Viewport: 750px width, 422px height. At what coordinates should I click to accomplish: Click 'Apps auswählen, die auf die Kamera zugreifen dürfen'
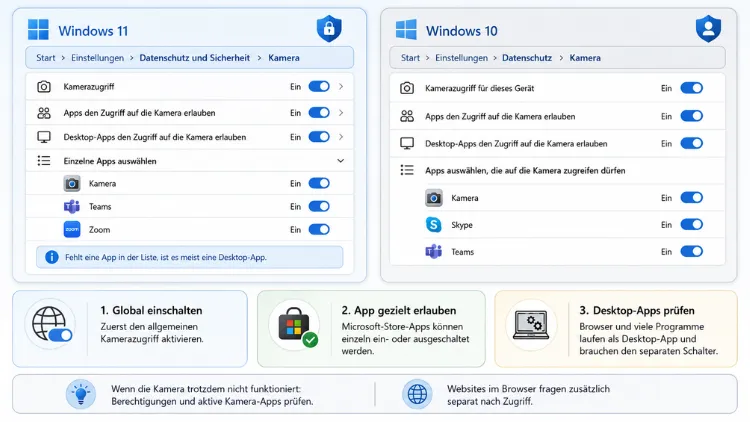pyautogui.click(x=525, y=171)
